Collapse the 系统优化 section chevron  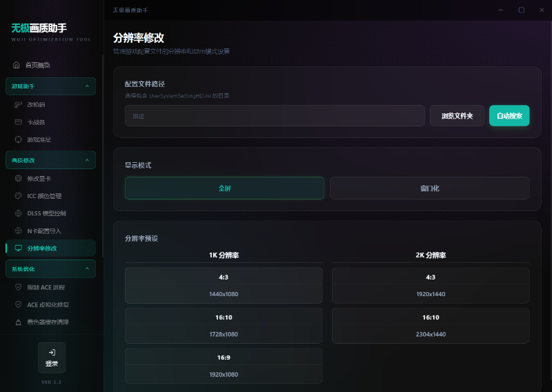click(86, 268)
